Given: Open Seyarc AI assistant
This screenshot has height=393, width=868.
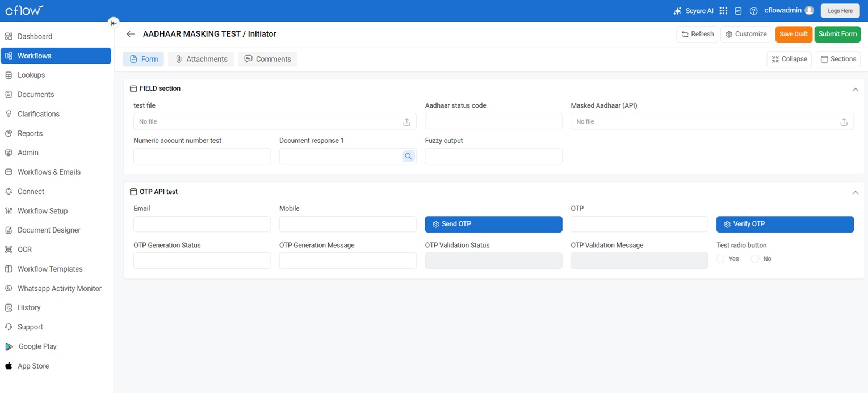Looking at the screenshot, I should point(693,11).
